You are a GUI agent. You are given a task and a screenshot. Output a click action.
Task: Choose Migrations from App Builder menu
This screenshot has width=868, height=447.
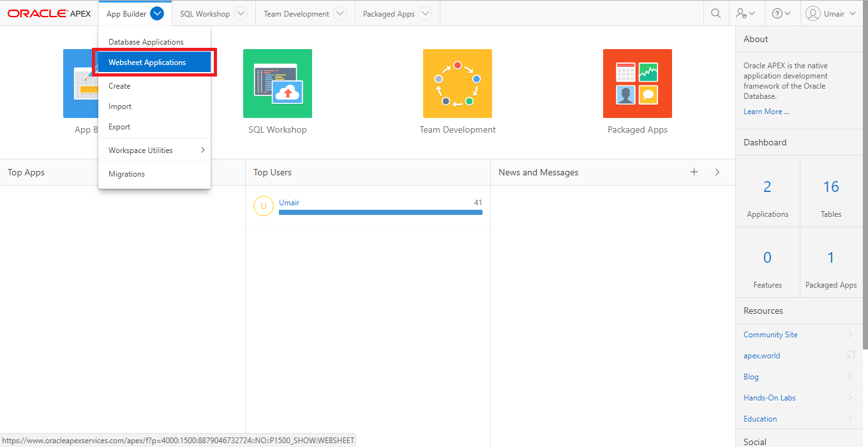click(154, 174)
